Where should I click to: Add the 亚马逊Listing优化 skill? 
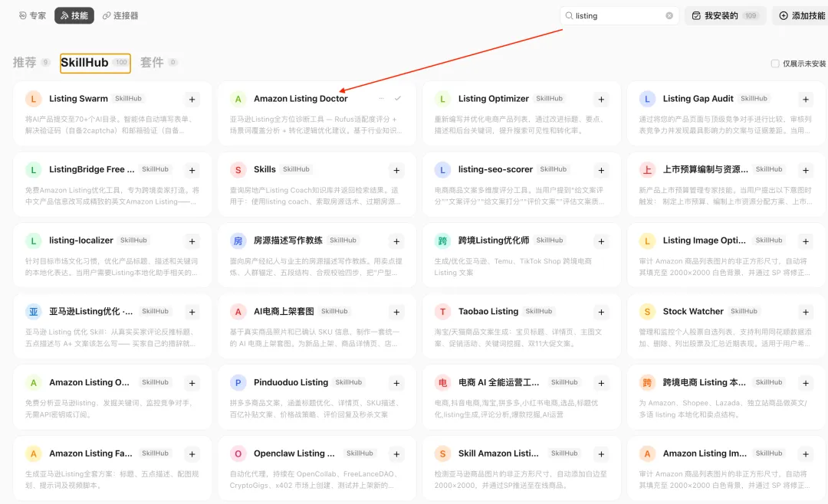coord(192,312)
